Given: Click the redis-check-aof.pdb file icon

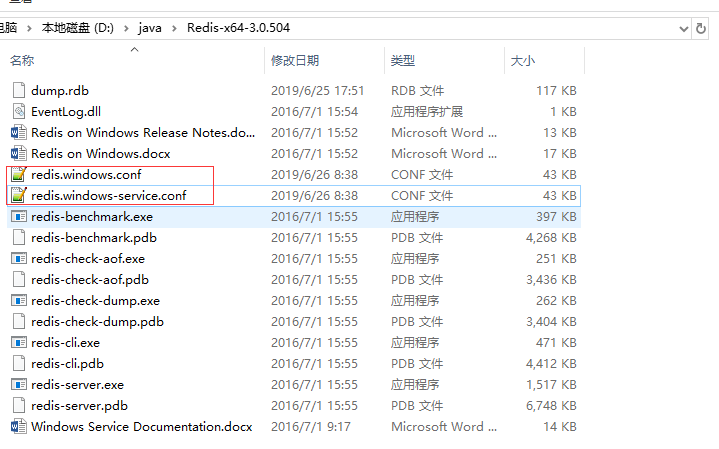Looking at the screenshot, I should coord(19,279).
